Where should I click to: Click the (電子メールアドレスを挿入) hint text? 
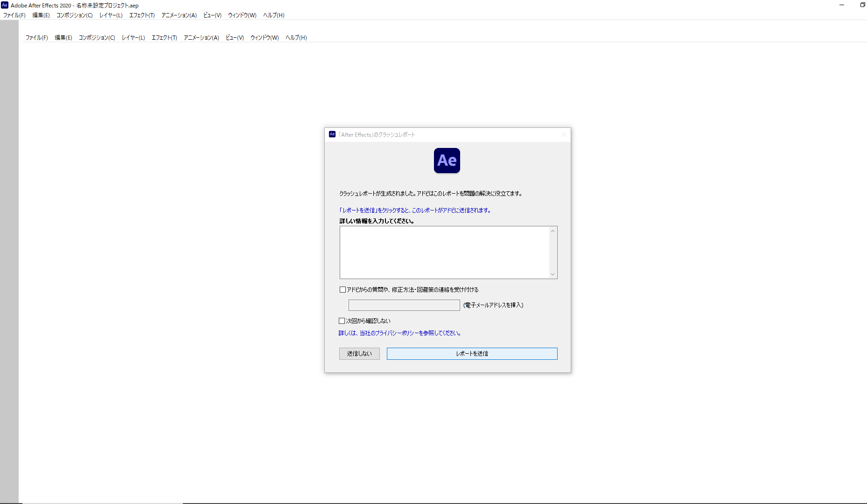(493, 305)
